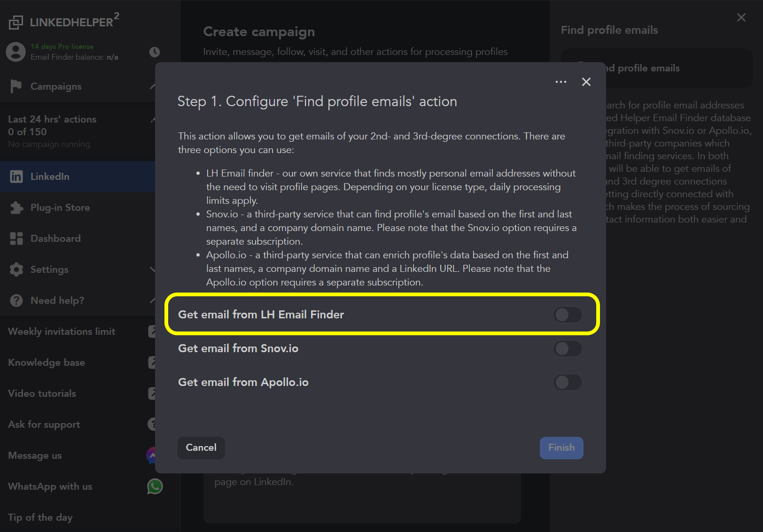Click the Step 1 dialog title
The height and width of the screenshot is (532, 763).
coord(317,101)
